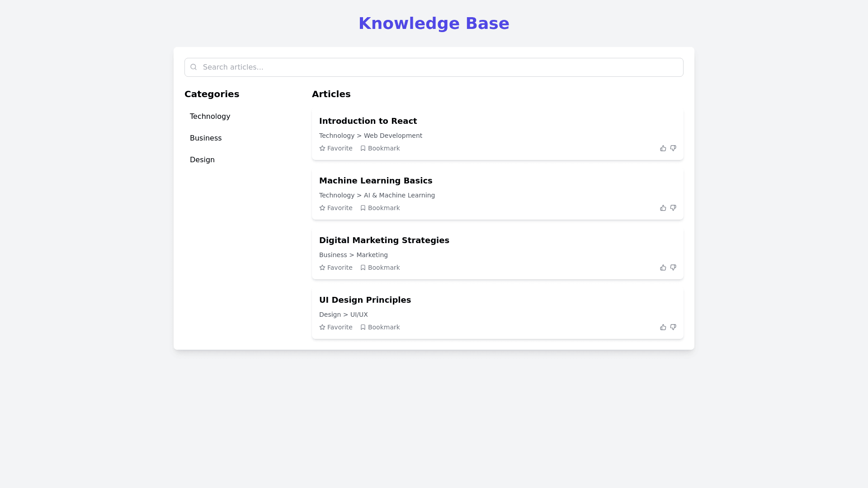Thumbs down the Introduction to React article

pos(673,148)
